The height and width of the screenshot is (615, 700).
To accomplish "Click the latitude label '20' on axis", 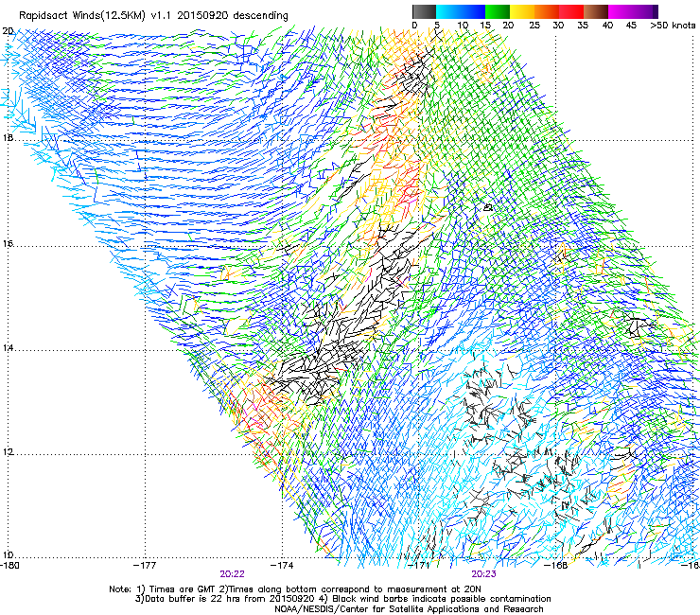I will [x=8, y=31].
